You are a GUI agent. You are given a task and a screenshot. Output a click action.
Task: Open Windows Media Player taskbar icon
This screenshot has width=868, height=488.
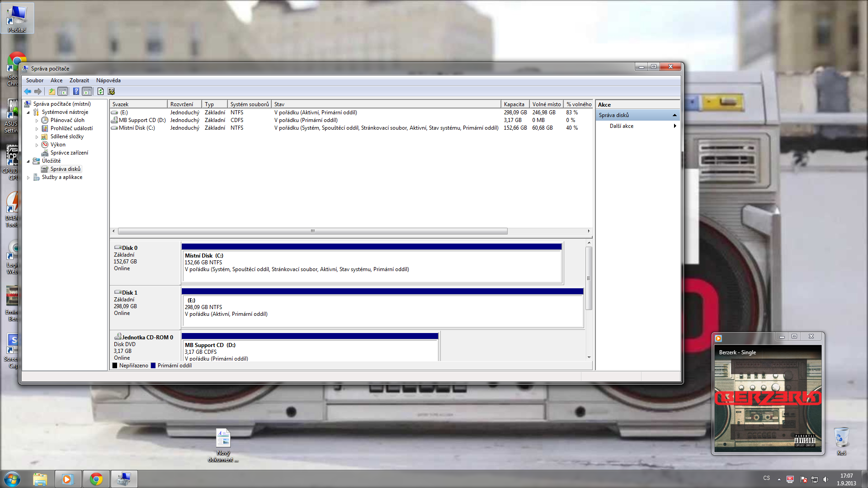(x=67, y=479)
